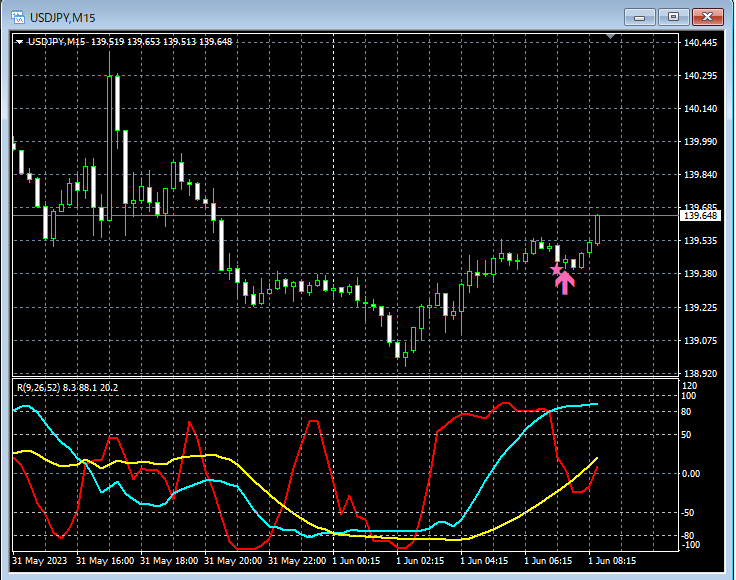The image size is (736, 580).
Task: Click the indicator scale value -100
Action: pyautogui.click(x=690, y=545)
